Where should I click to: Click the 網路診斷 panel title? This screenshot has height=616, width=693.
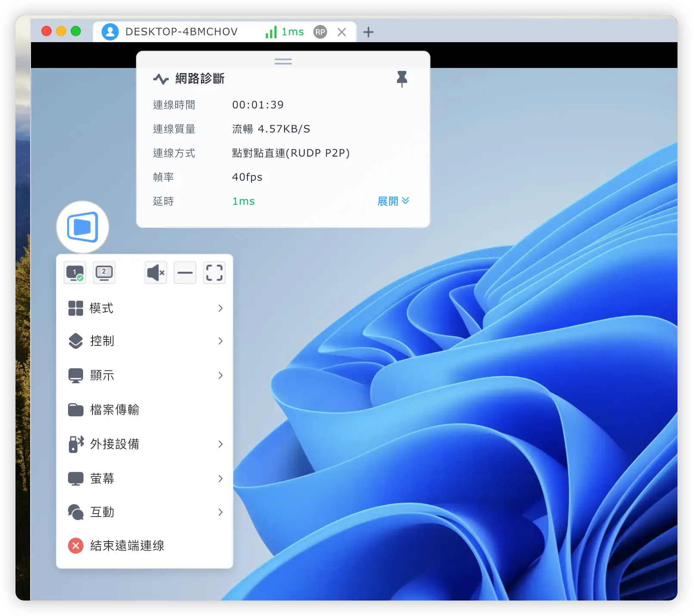coord(200,79)
